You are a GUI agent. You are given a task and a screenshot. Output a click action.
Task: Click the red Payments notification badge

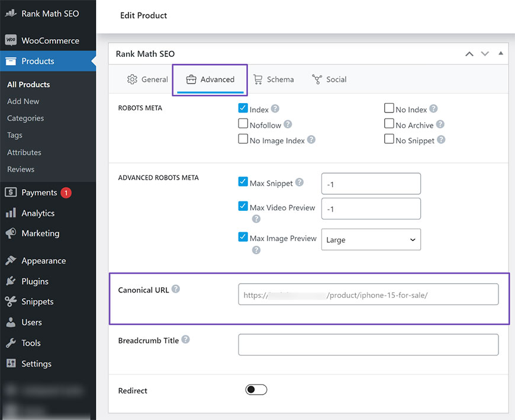pyautogui.click(x=66, y=193)
